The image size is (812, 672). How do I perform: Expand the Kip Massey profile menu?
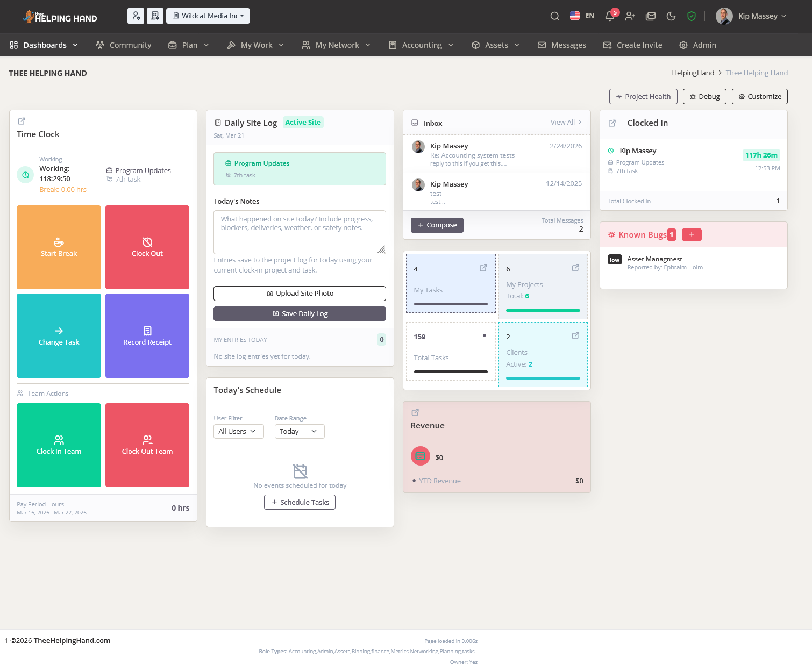click(751, 16)
